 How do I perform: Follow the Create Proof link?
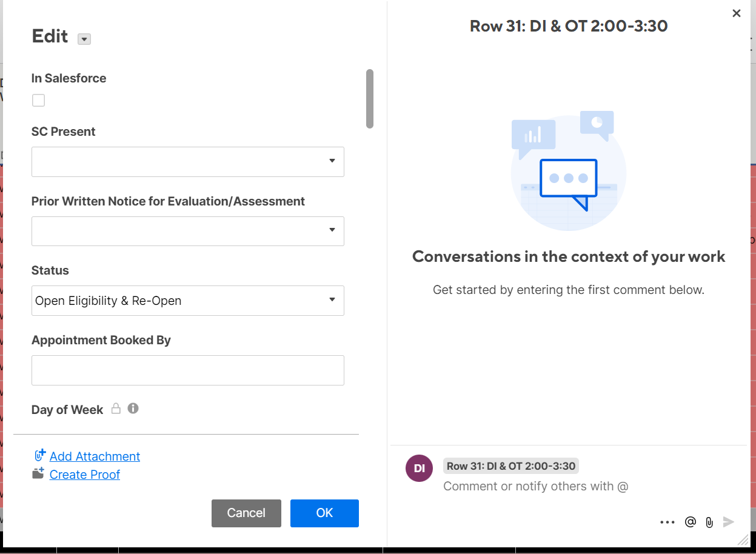pos(85,474)
